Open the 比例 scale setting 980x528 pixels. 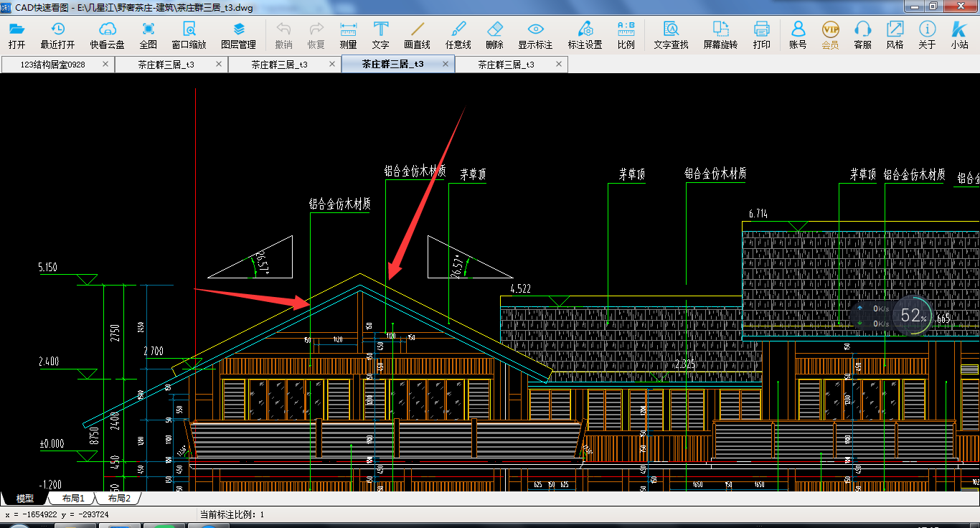626,35
